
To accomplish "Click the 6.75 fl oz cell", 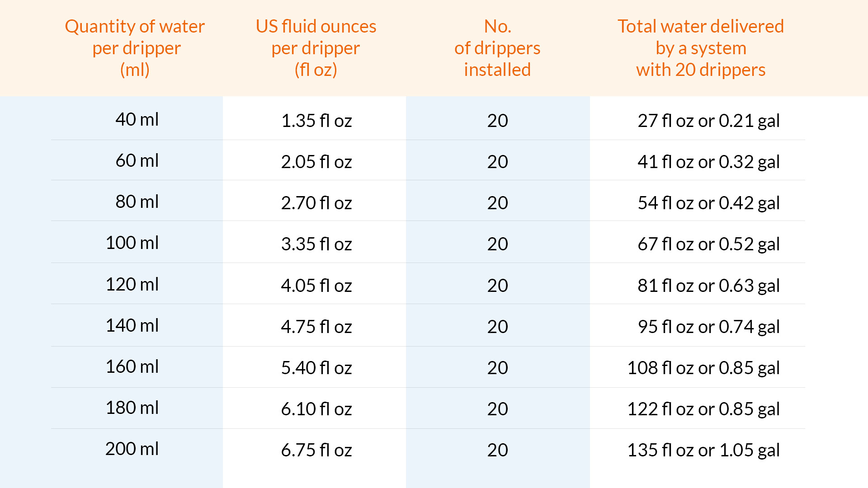I will click(x=316, y=450).
